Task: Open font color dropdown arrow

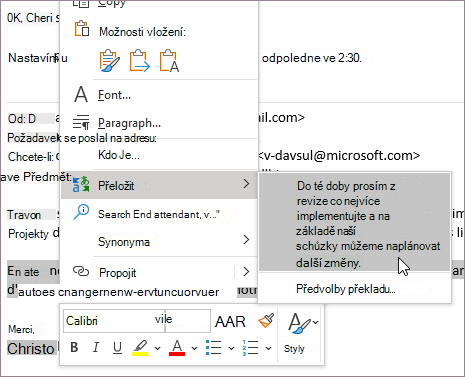Action: pyautogui.click(x=194, y=349)
